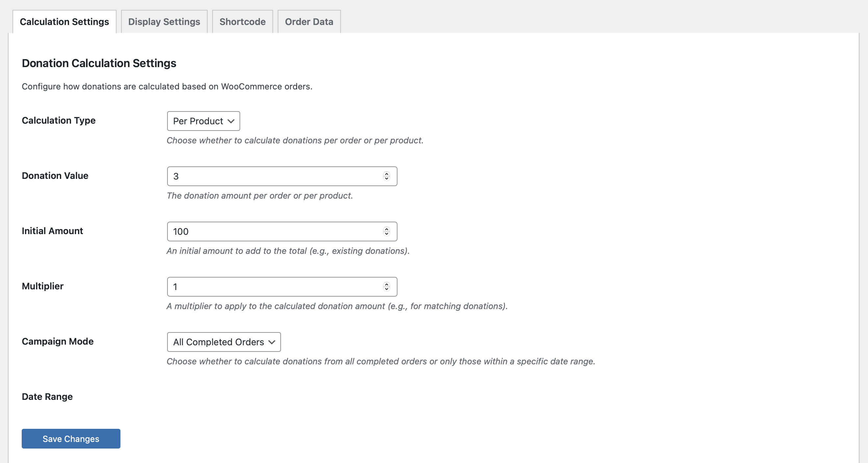Increment Initial Amount using up arrow
Image resolution: width=868 pixels, height=463 pixels.
pos(387,229)
